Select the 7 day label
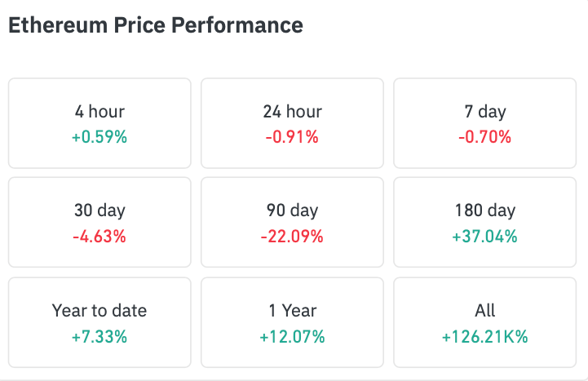 (x=484, y=112)
